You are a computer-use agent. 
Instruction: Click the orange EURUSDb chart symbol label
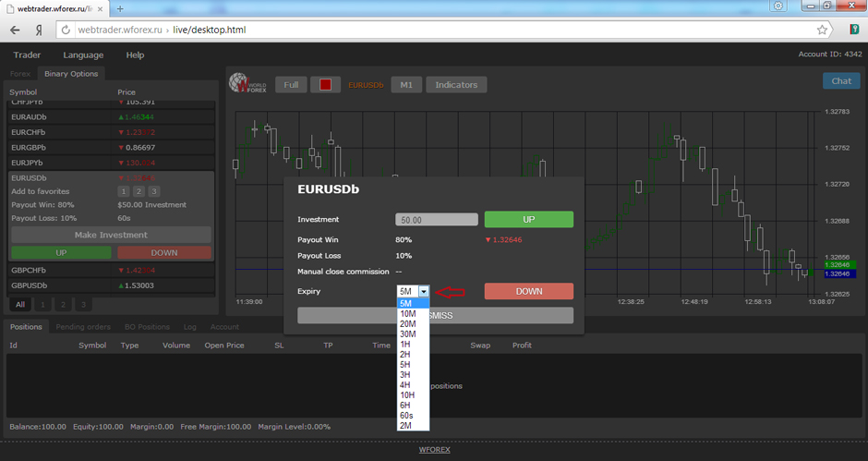click(x=366, y=85)
